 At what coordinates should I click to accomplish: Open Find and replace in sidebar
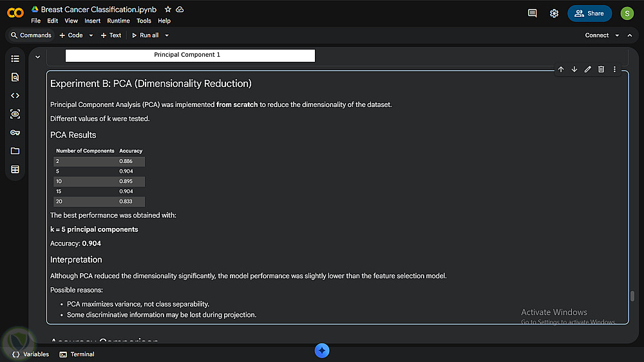pos(15,77)
